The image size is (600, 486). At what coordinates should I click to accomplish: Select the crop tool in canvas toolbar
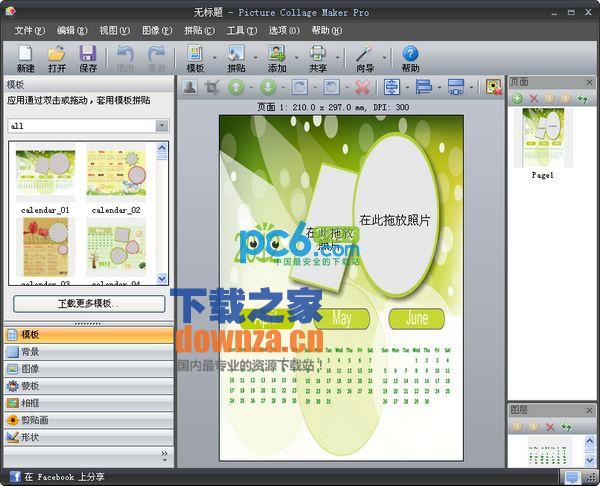point(212,87)
